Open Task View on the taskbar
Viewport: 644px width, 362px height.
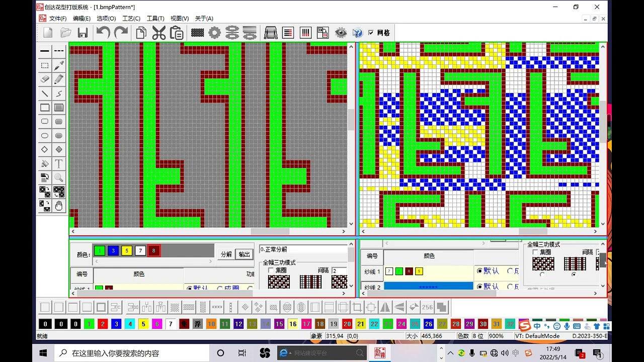[x=242, y=353]
